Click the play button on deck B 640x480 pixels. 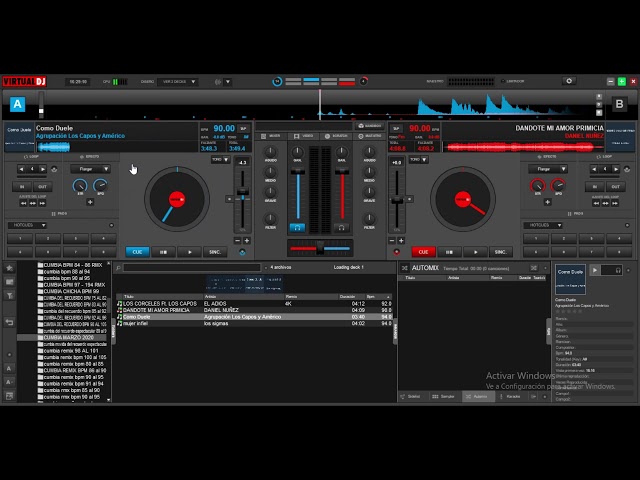pyautogui.click(x=475, y=252)
